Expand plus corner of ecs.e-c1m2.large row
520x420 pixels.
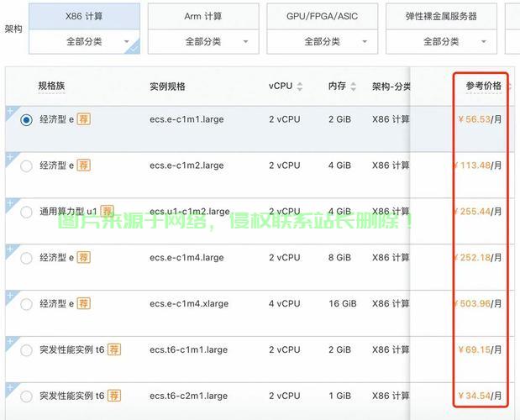click(10, 157)
